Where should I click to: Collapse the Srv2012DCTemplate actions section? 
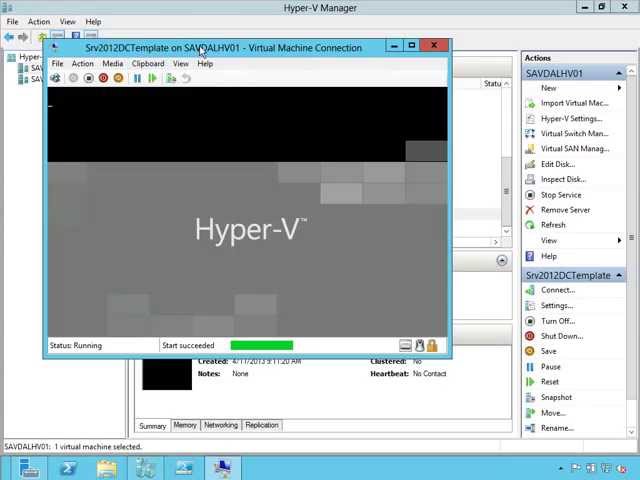click(619, 276)
